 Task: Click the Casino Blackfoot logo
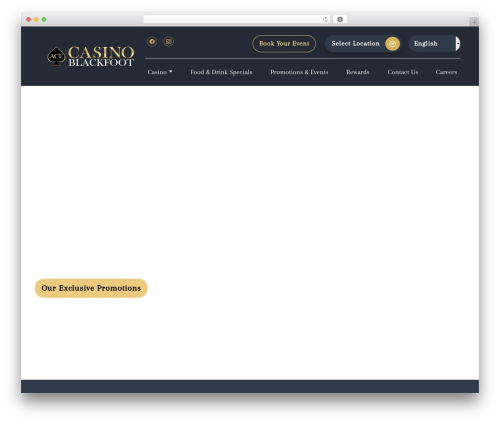[91, 56]
